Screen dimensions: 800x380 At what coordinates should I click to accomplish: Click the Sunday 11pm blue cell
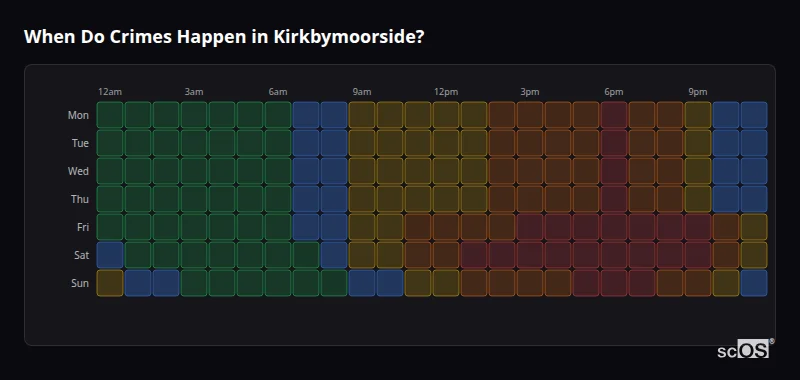click(x=754, y=283)
